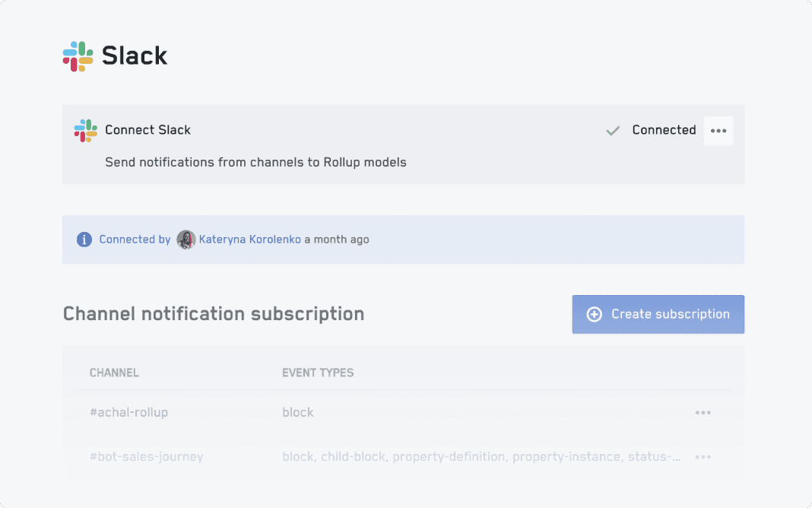Open Kateryna Korolenko's profile link
The width and height of the screenshot is (812, 508).
tap(249, 240)
